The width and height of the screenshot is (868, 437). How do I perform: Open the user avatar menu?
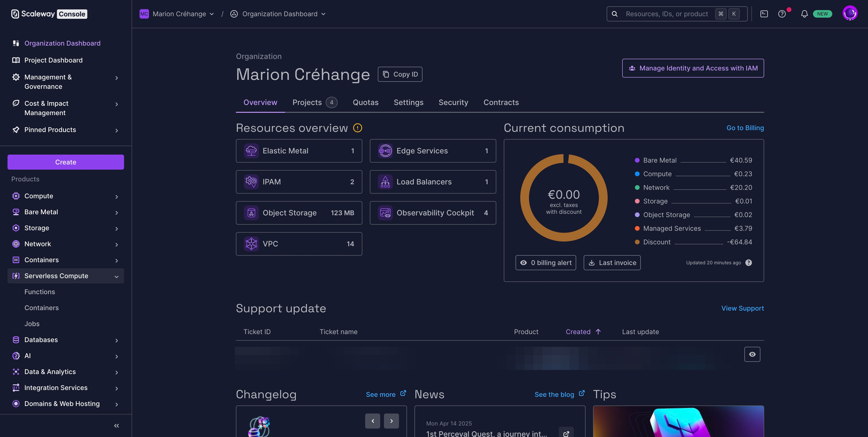point(849,13)
